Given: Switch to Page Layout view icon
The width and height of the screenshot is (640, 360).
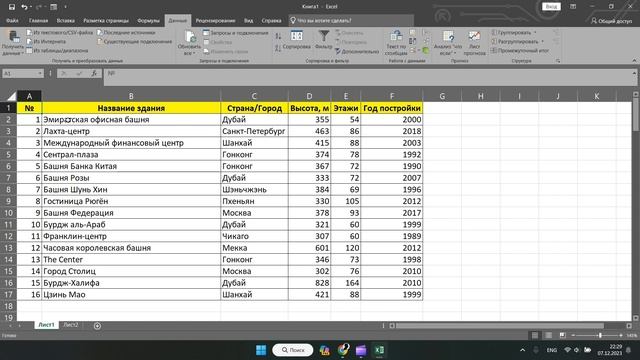Looking at the screenshot, I should [549, 335].
